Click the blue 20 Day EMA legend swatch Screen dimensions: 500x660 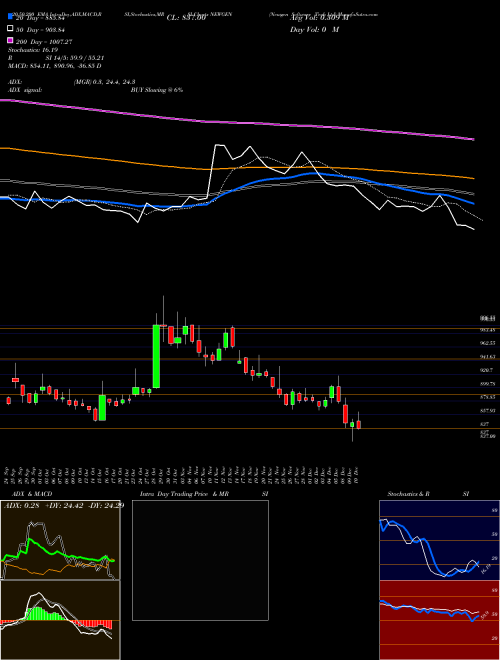(x=11, y=16)
